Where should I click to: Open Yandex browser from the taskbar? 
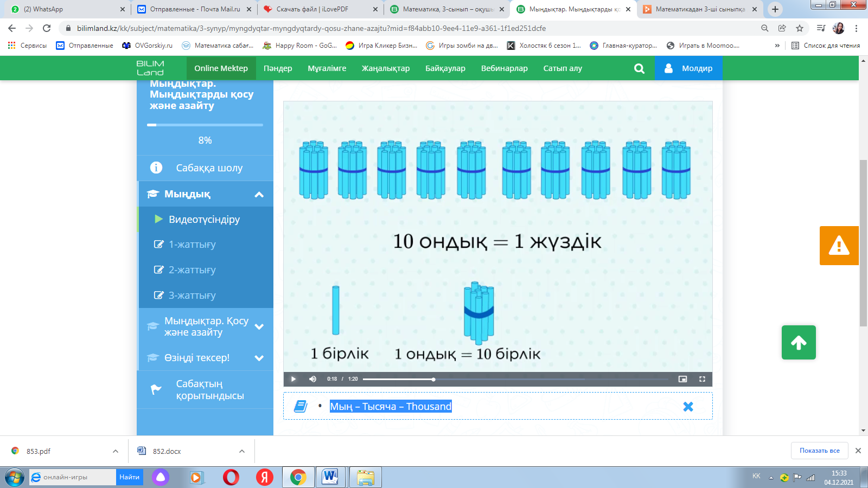(x=265, y=477)
